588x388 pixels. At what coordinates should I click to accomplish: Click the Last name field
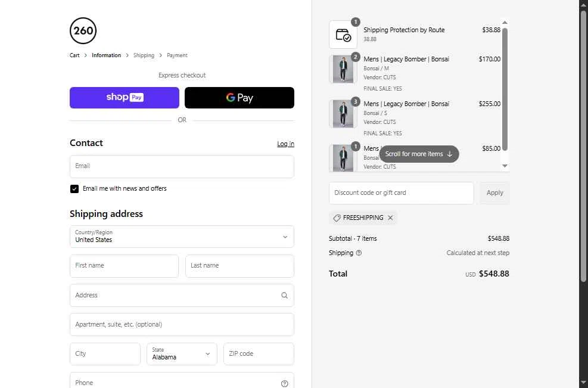click(x=239, y=266)
